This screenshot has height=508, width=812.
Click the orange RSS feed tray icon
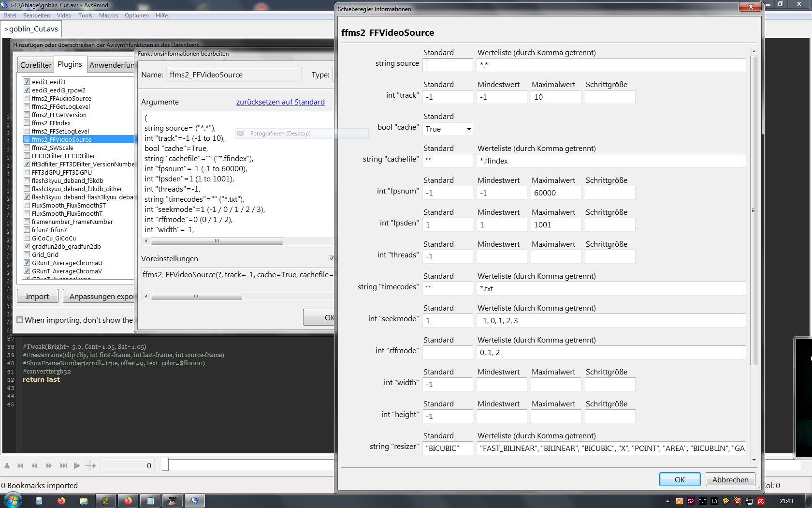tap(679, 501)
